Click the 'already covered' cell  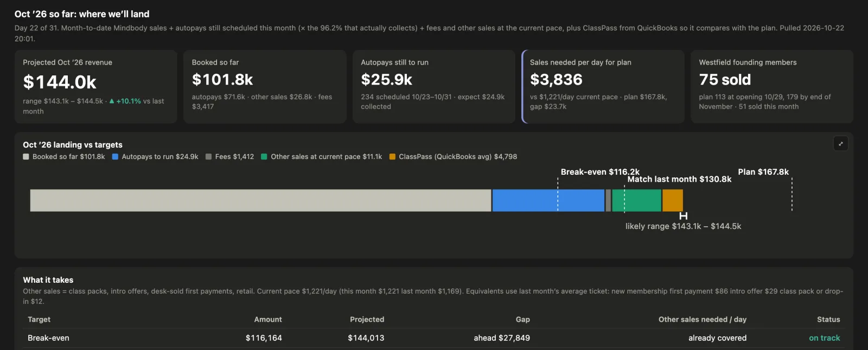click(x=718, y=338)
